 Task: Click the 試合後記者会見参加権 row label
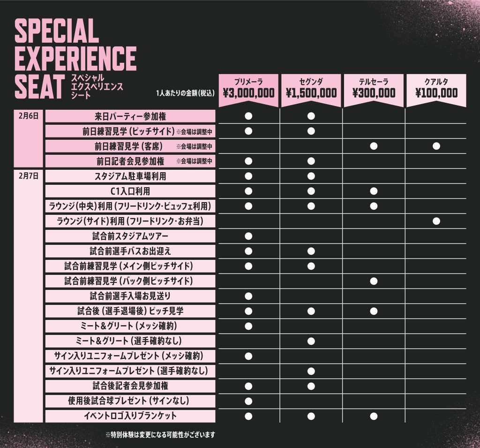(x=130, y=386)
